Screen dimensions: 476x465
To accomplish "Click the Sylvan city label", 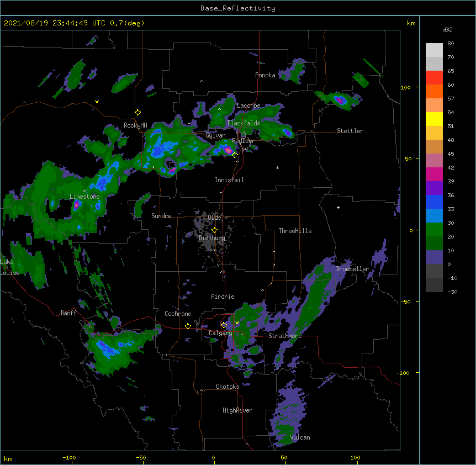I will coord(215,135).
